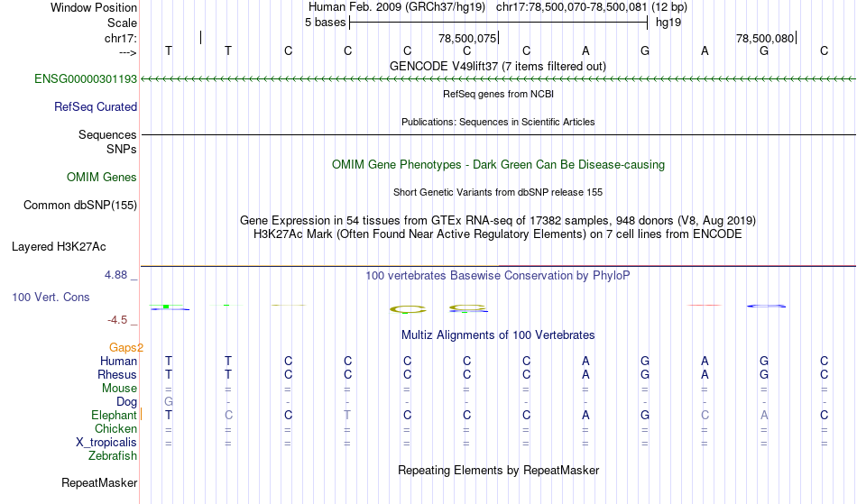Click the pale A base in Elephant row
The image size is (857, 504).
[764, 415]
